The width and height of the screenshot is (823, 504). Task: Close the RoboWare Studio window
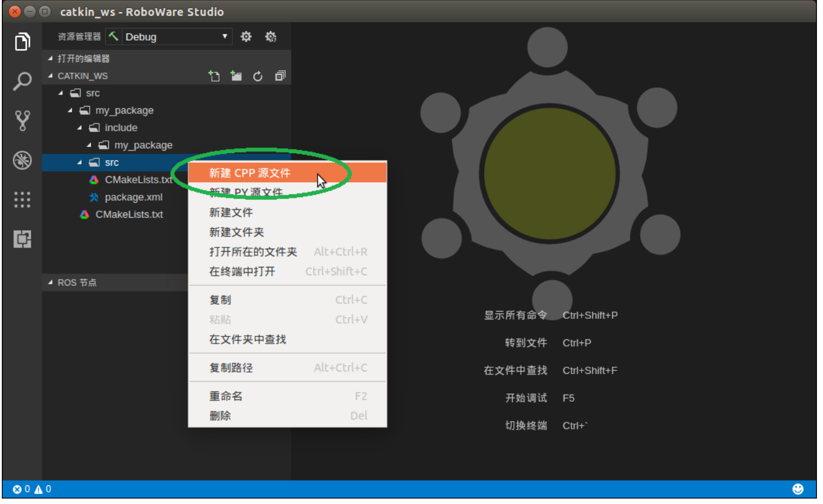(x=15, y=11)
